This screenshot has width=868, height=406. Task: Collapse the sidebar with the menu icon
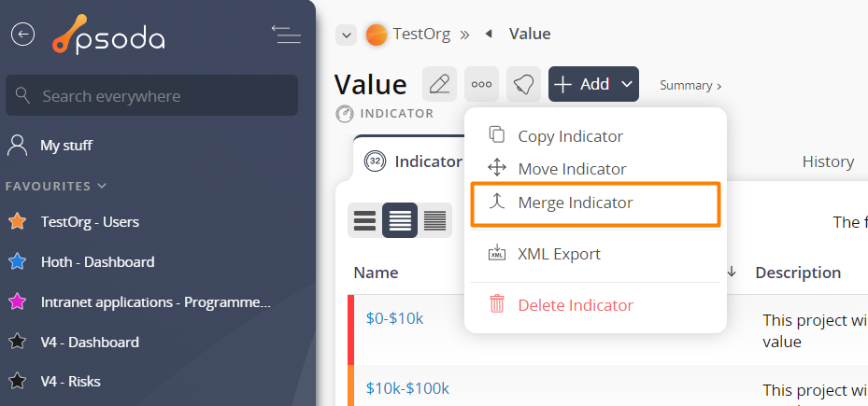pos(286,35)
